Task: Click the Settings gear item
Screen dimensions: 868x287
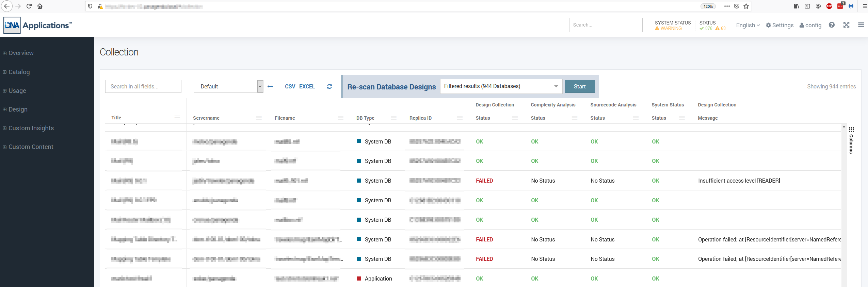Action: [x=779, y=25]
